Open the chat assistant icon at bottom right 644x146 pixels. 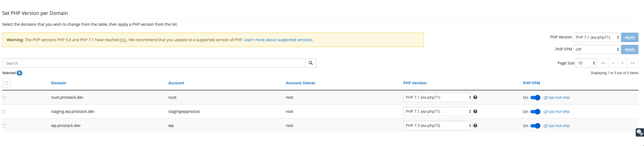(640, 132)
